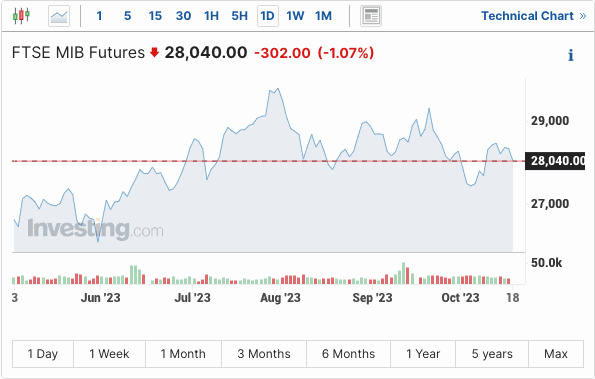Click the 29,000 price axis label
Viewport: 595px width, 379px height.
pyautogui.click(x=550, y=121)
